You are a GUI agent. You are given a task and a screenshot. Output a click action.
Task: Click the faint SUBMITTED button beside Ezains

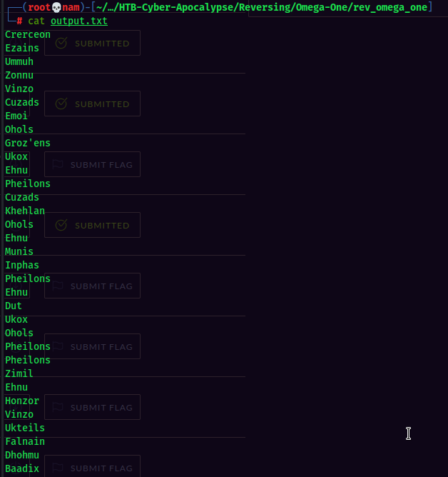click(93, 43)
